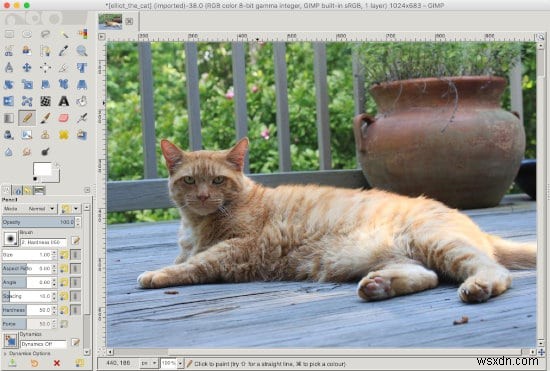Open brush editor next to brush name
This screenshot has width=550, height=371.
(75, 241)
